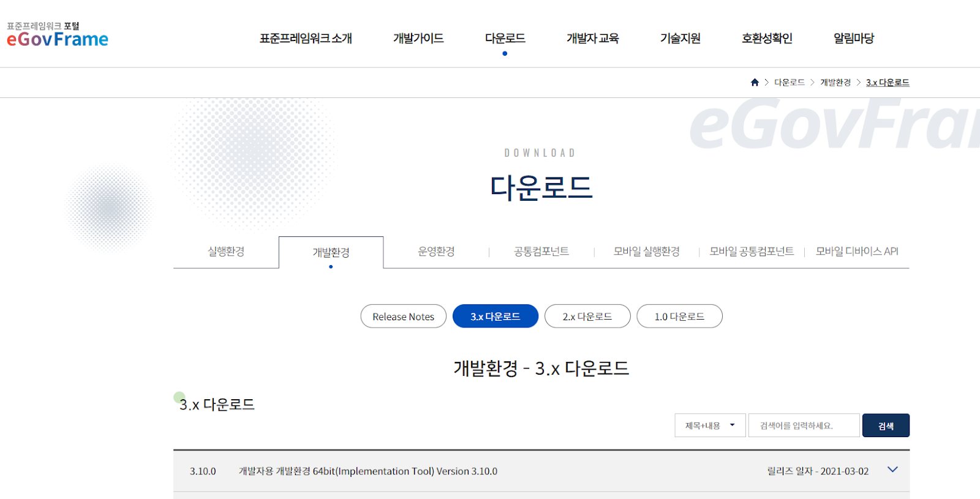
Task: Select the 3.x 다운로드 pill button
Action: [x=496, y=317]
